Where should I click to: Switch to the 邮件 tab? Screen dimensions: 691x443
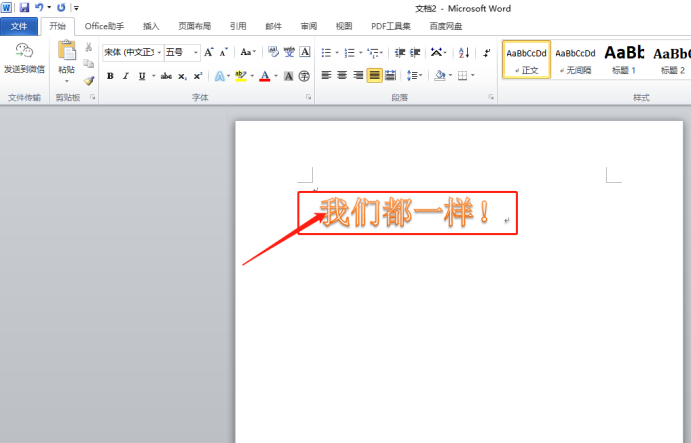pyautogui.click(x=273, y=26)
